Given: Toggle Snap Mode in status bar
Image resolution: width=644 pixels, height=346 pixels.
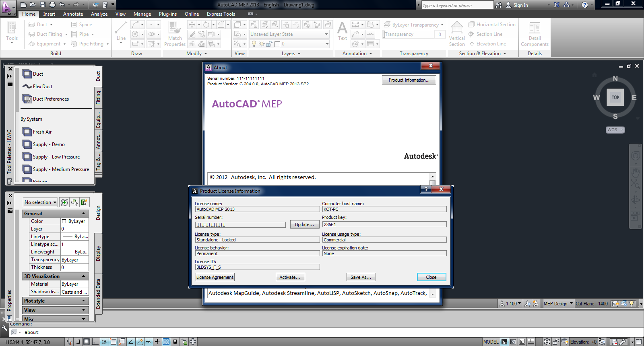Looking at the screenshot, I should pos(78,342).
